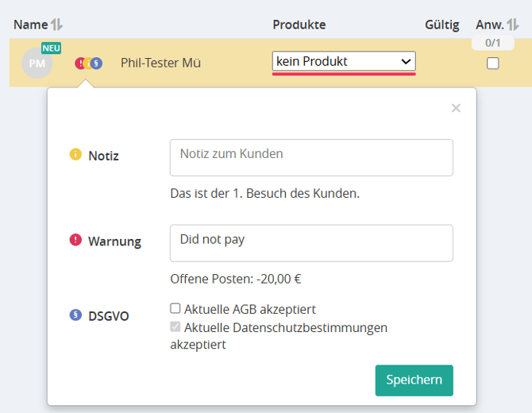
Task: Click the PM customer avatar
Action: click(x=37, y=63)
